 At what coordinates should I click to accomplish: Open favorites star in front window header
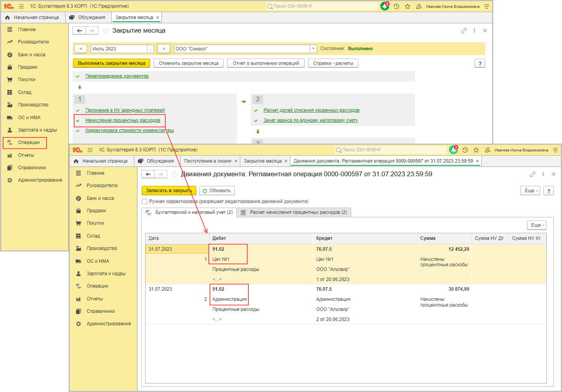[x=476, y=150]
